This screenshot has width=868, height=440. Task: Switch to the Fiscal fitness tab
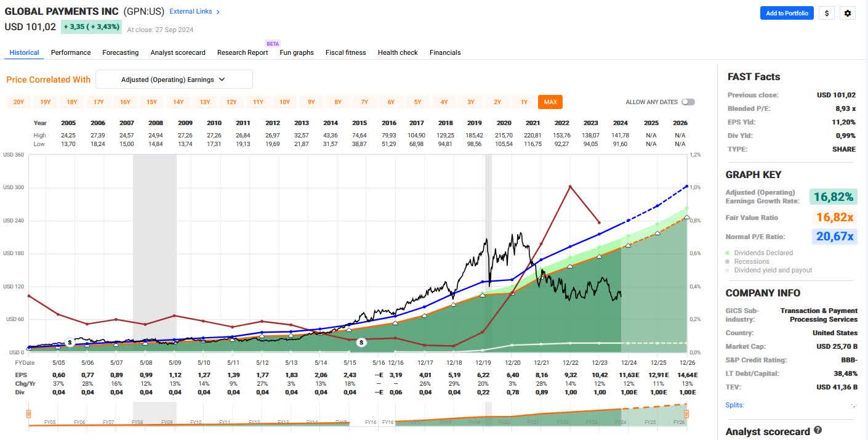(x=345, y=52)
